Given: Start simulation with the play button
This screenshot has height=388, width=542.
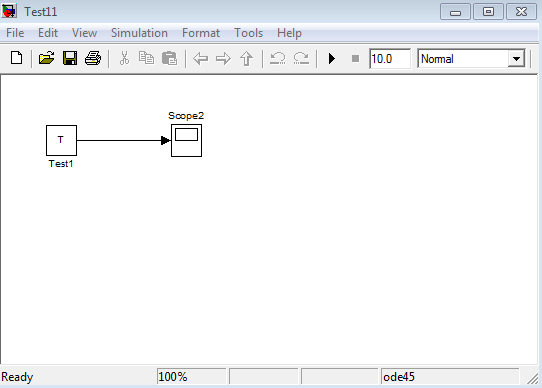Looking at the screenshot, I should (x=332, y=58).
